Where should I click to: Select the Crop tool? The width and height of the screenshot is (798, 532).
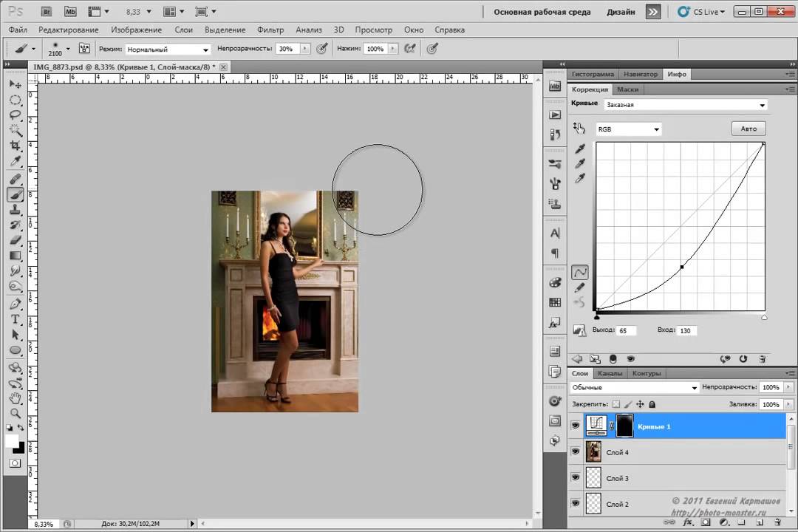click(x=15, y=146)
